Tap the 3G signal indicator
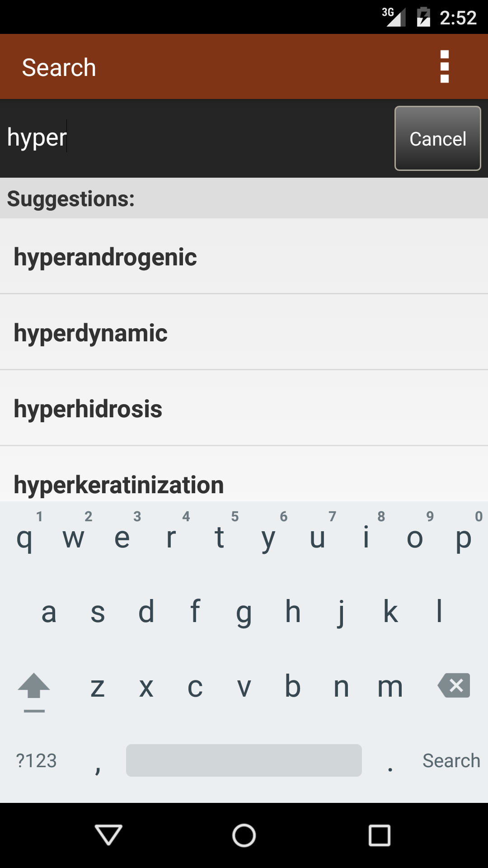 pyautogui.click(x=393, y=17)
